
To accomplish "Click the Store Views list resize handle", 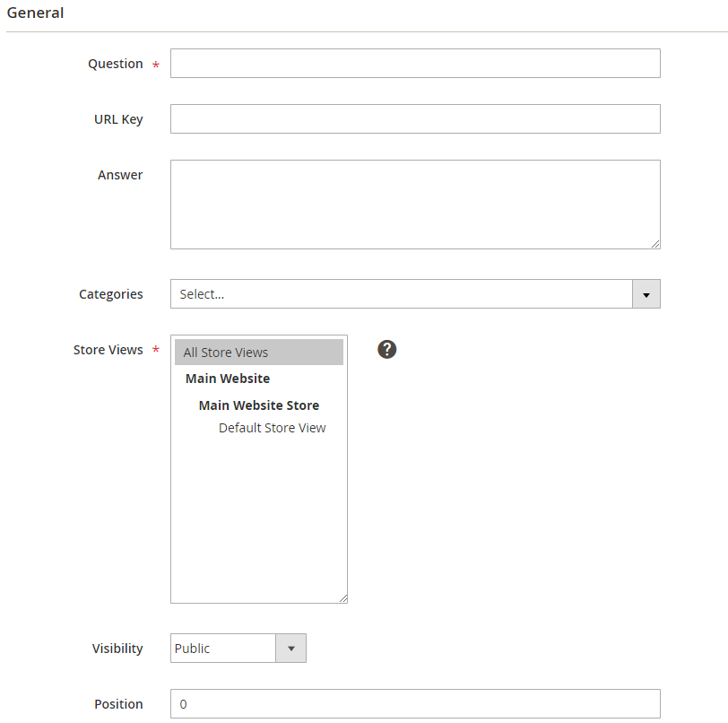I will click(342, 598).
